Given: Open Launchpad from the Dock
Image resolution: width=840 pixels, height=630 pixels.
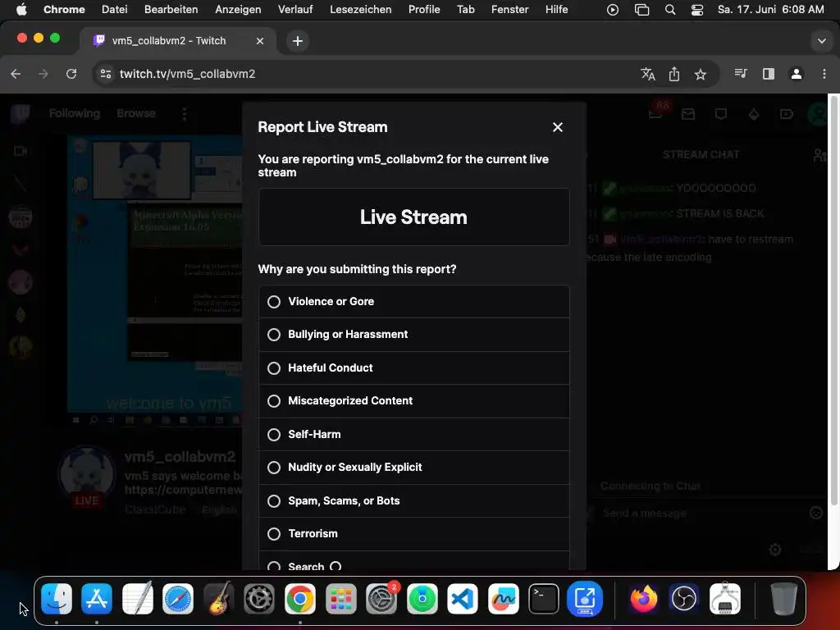Looking at the screenshot, I should click(340, 598).
